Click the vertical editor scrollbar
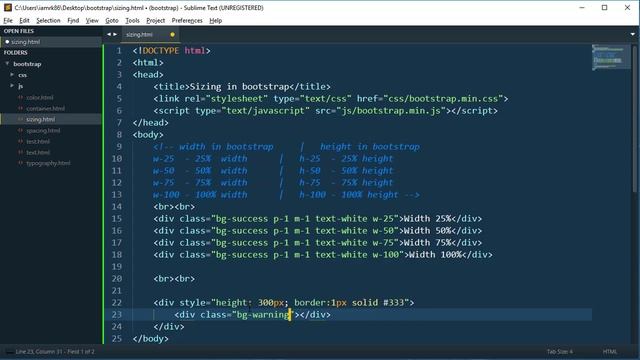Viewport: 640px width, 360px height. pos(635,118)
